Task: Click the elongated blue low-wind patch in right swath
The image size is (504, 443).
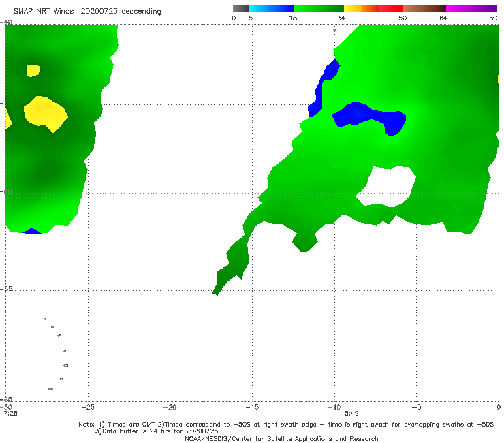Action: (370, 117)
